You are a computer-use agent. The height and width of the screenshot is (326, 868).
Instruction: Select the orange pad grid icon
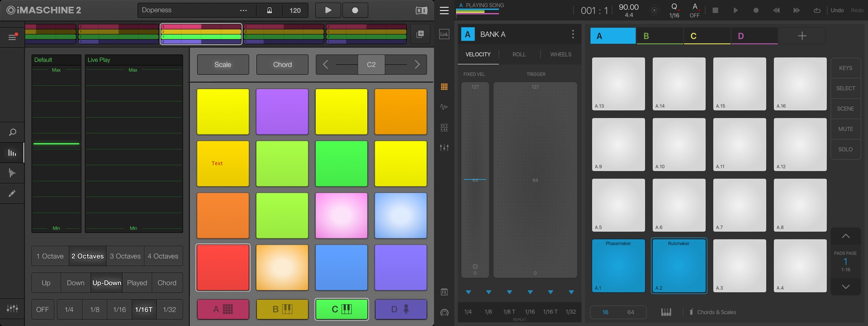pos(444,87)
